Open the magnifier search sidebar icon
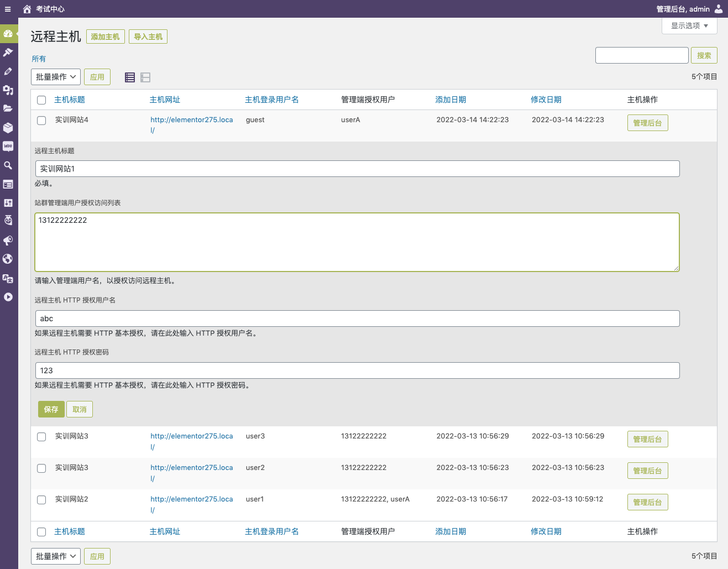The width and height of the screenshot is (728, 569). 8,165
